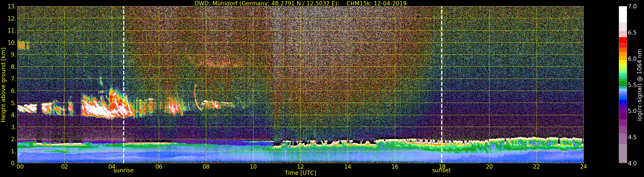Click the 'Time [UTC]' axis label
Screen dimensions: 644x177
[300, 173]
